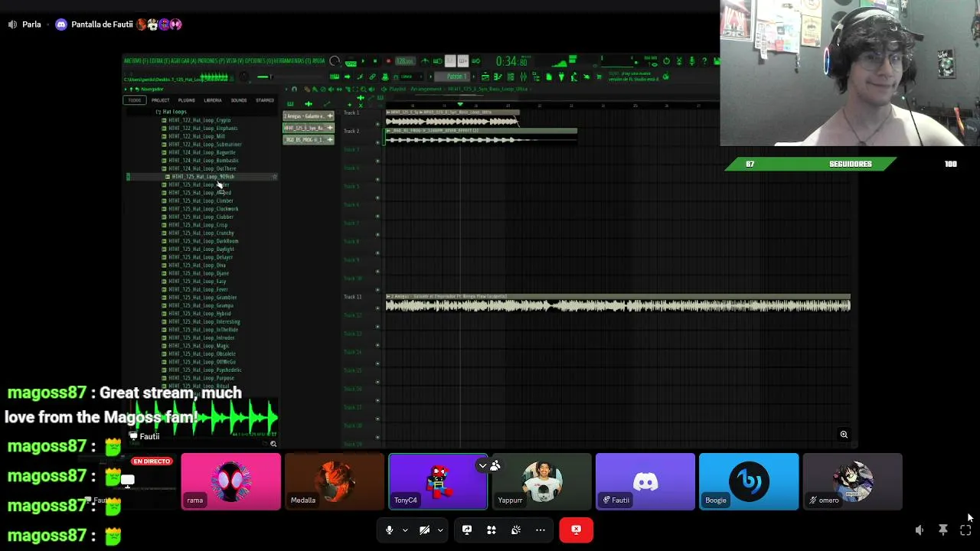The height and width of the screenshot is (551, 980).
Task: Select HTHT_122_Hat_Loop_Elephants sample
Action: coord(203,128)
